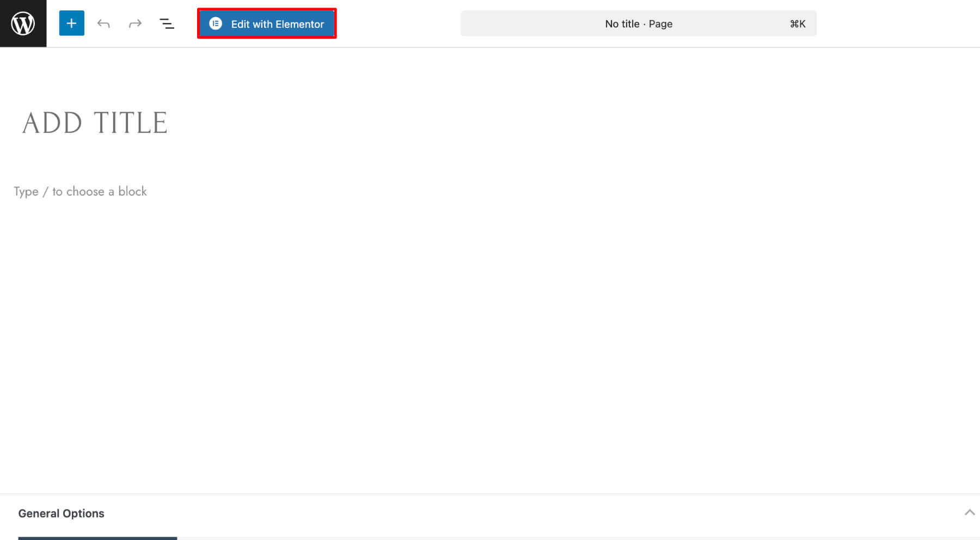Image resolution: width=980 pixels, height=540 pixels.
Task: Click the circular Elementor logo inside the blue button
Action: tap(216, 23)
